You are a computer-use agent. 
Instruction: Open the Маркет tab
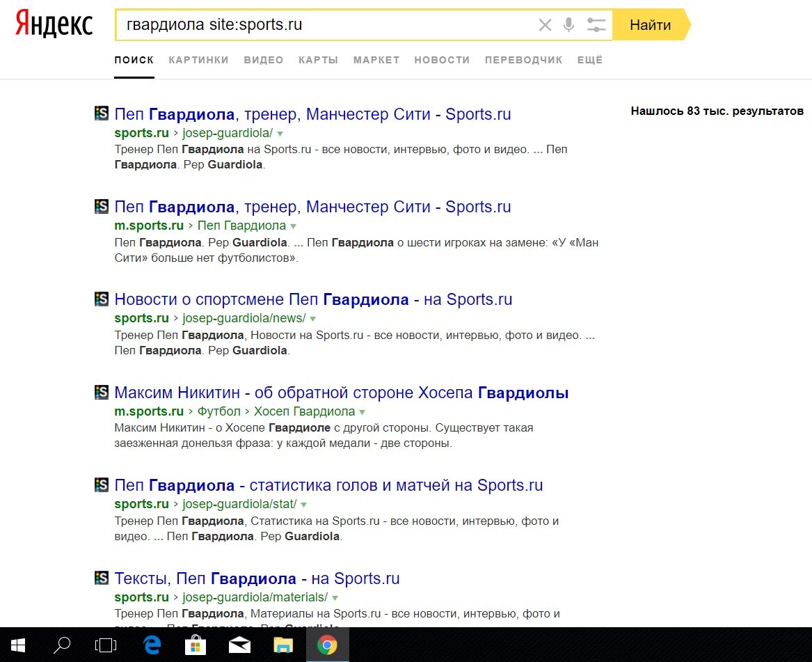click(376, 60)
